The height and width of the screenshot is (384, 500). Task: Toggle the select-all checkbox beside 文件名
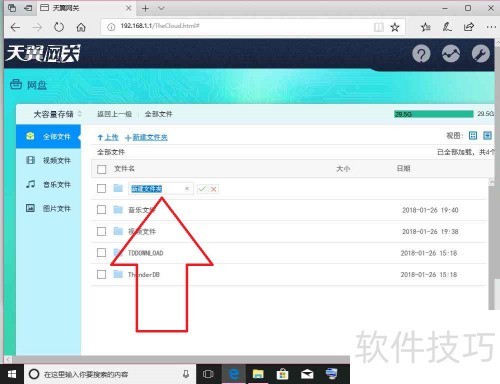(x=102, y=169)
